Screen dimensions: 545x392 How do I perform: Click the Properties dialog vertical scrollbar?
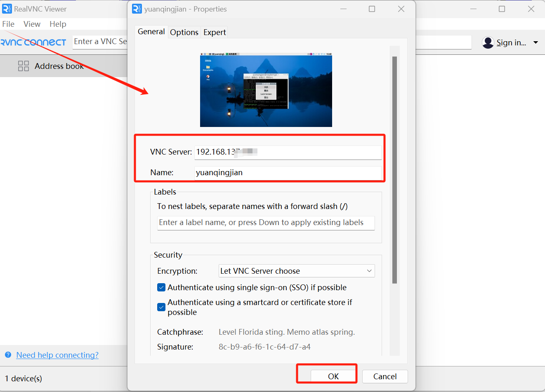coord(394,170)
